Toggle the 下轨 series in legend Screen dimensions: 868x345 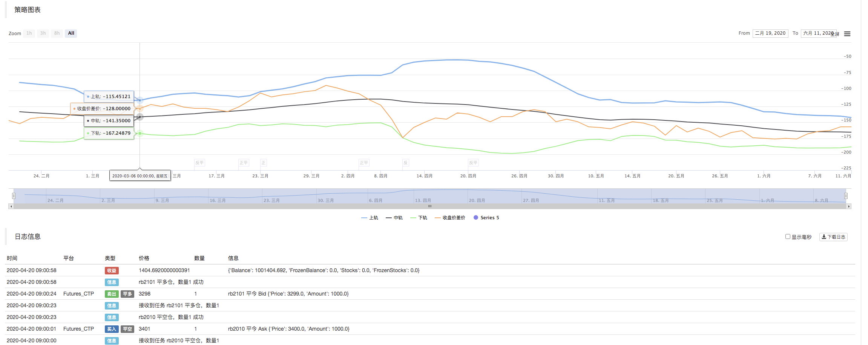click(419, 218)
